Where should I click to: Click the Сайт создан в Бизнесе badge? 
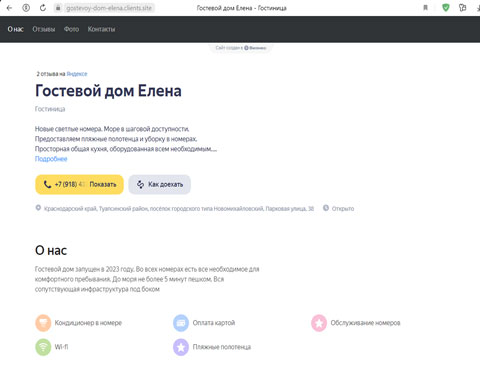(241, 48)
